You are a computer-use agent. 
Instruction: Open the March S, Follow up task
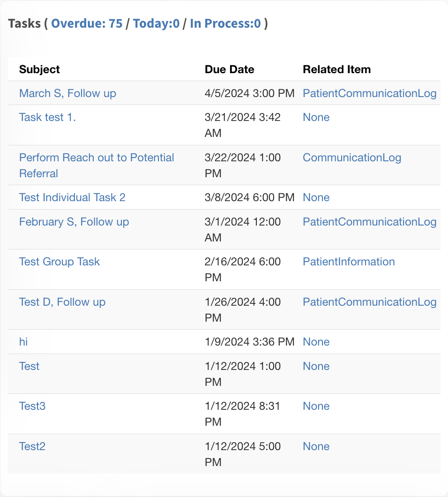67,93
